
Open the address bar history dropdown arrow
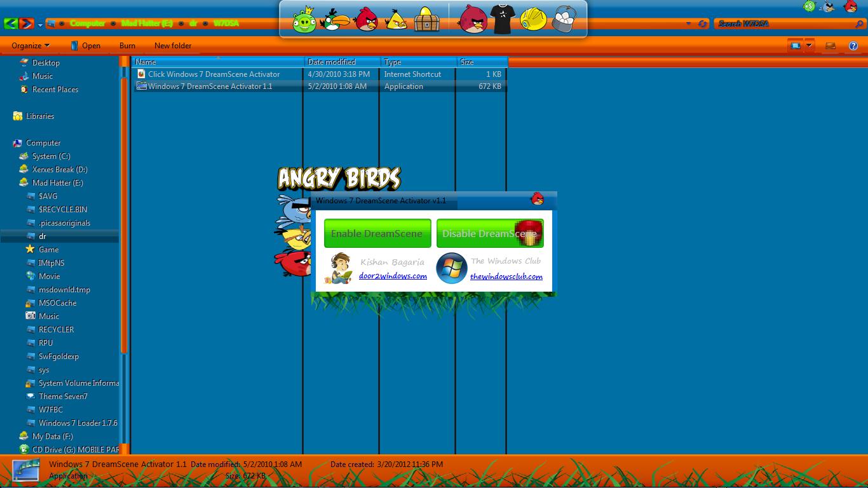pos(689,24)
